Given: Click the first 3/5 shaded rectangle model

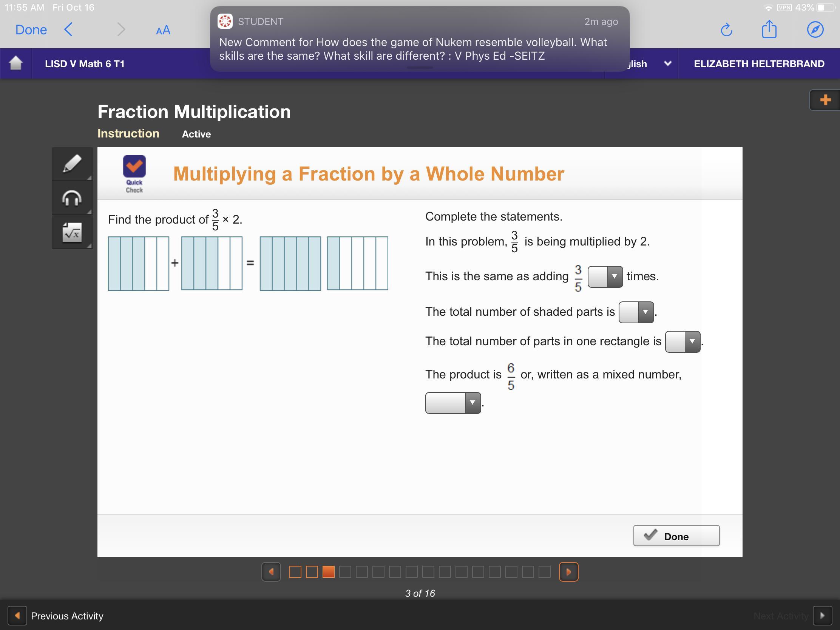Looking at the screenshot, I should (139, 264).
